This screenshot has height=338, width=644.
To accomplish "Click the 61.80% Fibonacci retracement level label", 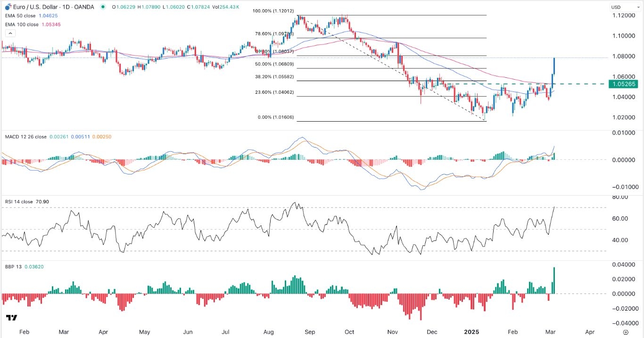I will [274, 51].
